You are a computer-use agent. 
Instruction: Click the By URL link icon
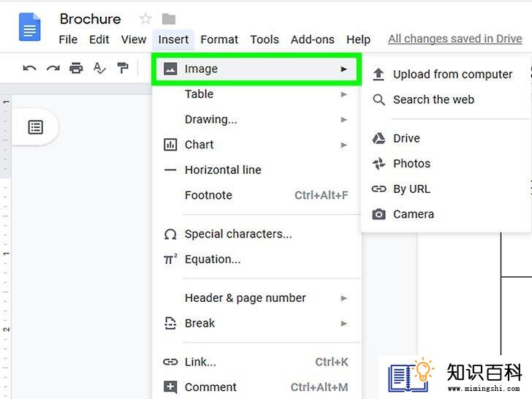pyautogui.click(x=379, y=189)
